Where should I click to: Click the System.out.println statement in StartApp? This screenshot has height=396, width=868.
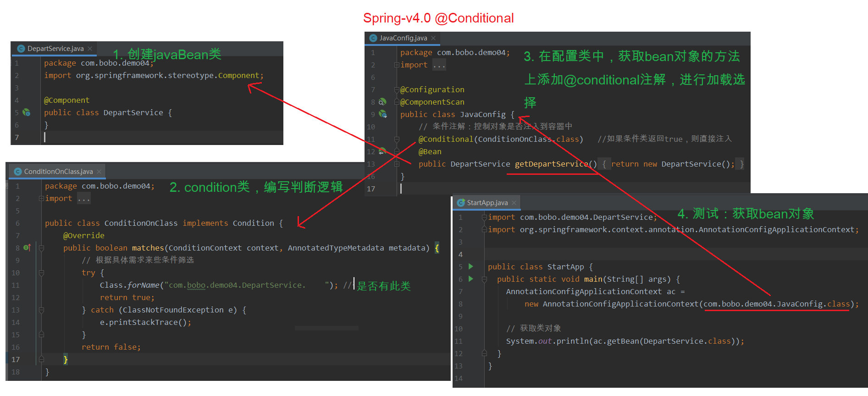point(625,341)
